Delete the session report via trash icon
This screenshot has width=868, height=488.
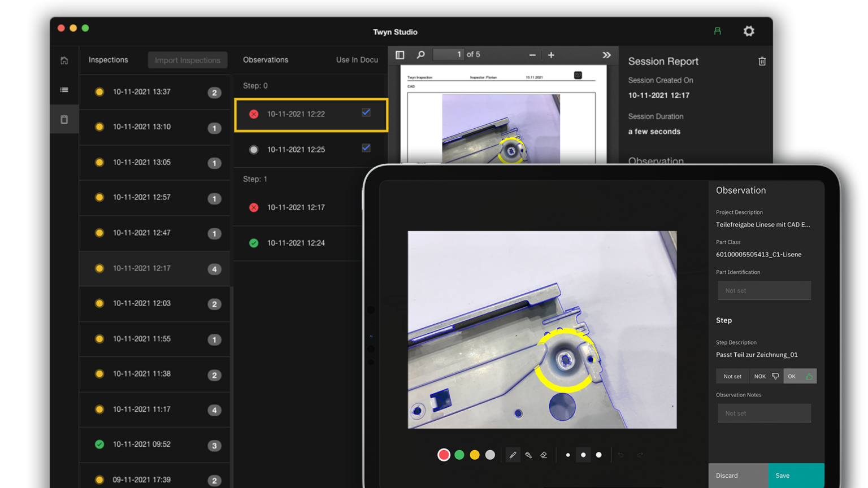coord(762,61)
